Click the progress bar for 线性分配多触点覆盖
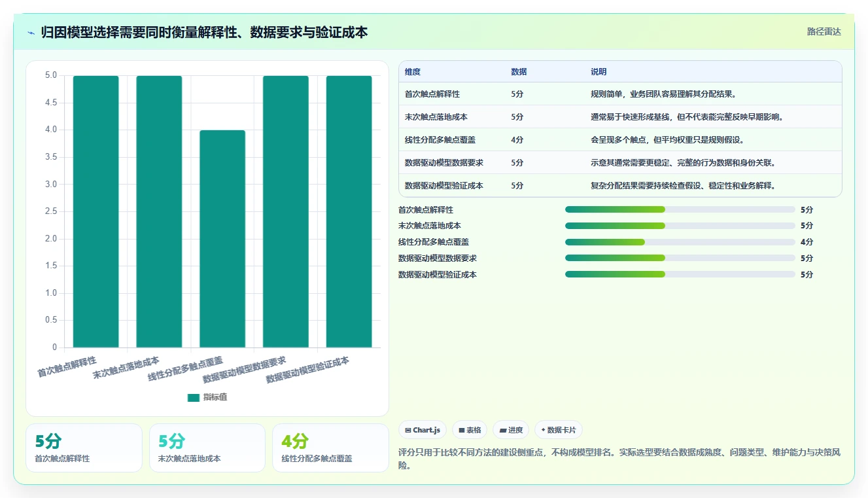The width and height of the screenshot is (868, 498). click(680, 242)
